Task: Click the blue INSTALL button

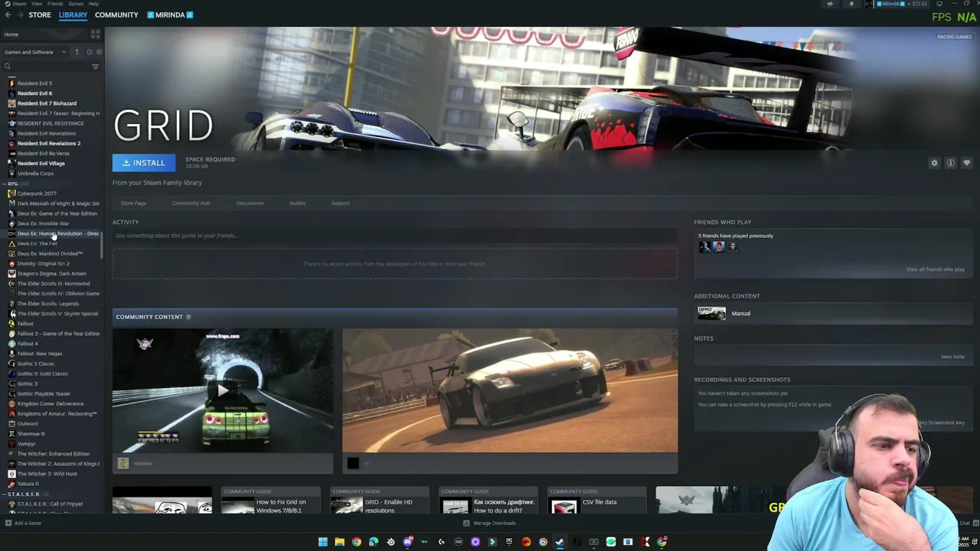Action: 144,163
